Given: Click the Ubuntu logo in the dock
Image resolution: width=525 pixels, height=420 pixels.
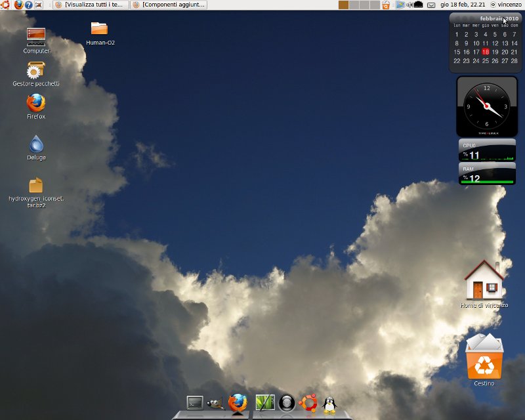Looking at the screenshot, I should [308, 402].
